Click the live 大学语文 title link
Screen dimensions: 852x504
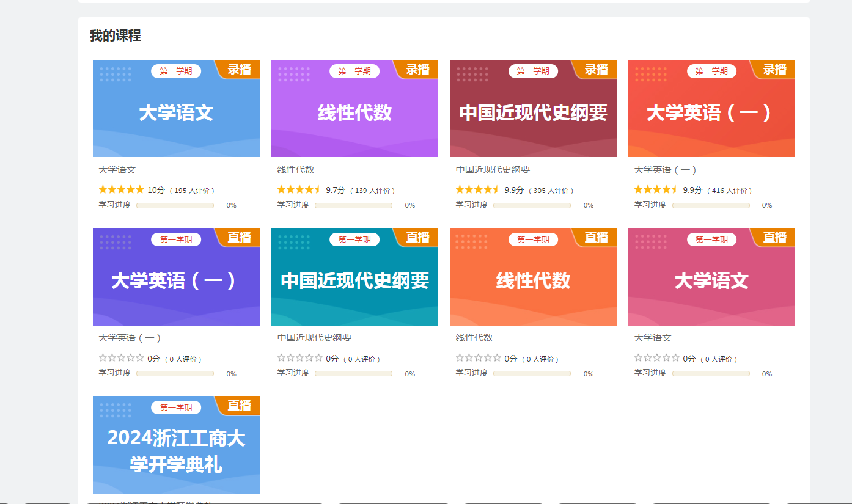[653, 338]
